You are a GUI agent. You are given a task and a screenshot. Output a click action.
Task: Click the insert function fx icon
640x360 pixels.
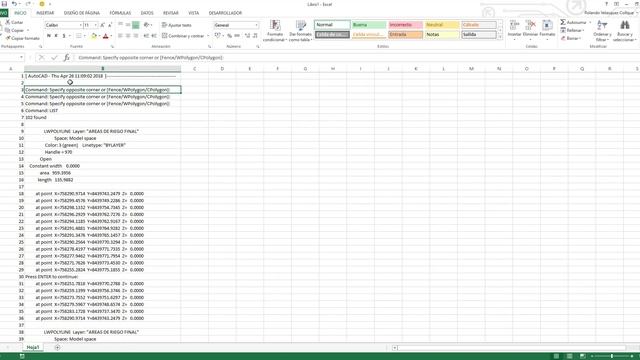67,58
